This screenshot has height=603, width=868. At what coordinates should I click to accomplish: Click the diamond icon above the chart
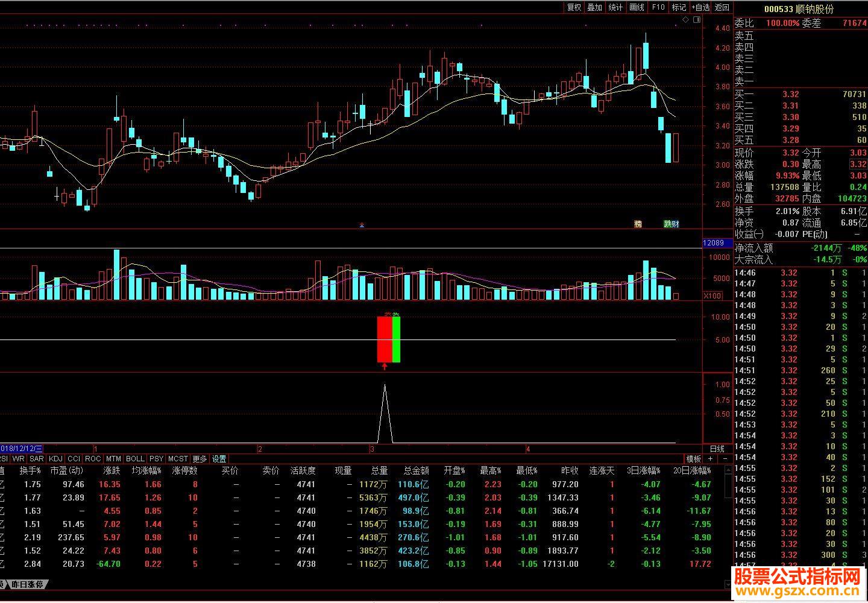685,20
